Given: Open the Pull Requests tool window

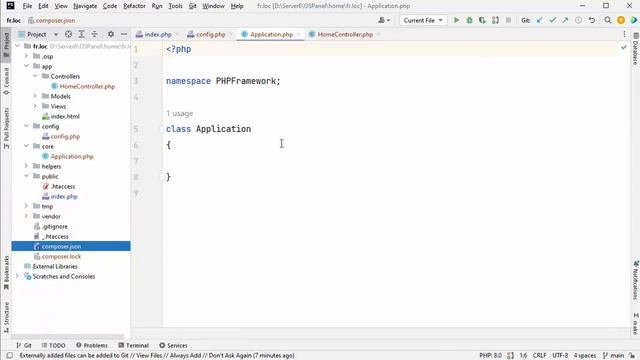Looking at the screenshot, I should 6,128.
